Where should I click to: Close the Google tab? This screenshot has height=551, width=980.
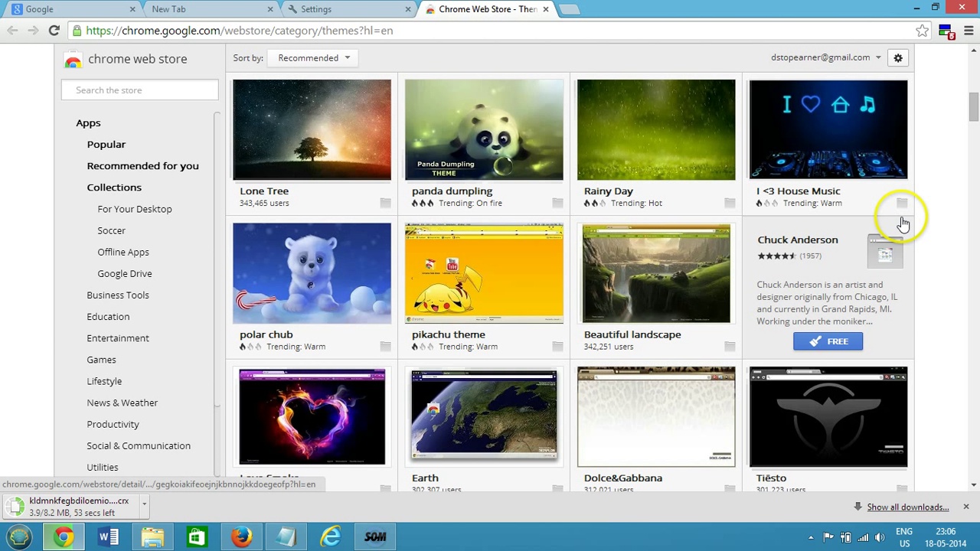[132, 9]
